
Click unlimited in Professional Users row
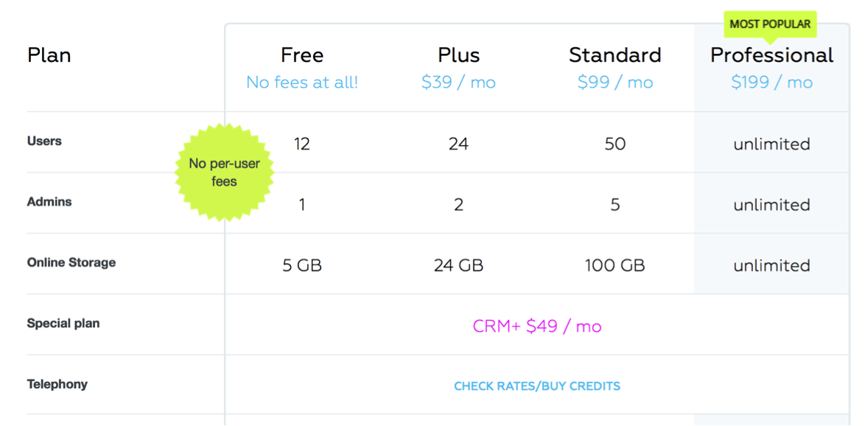[x=771, y=144]
